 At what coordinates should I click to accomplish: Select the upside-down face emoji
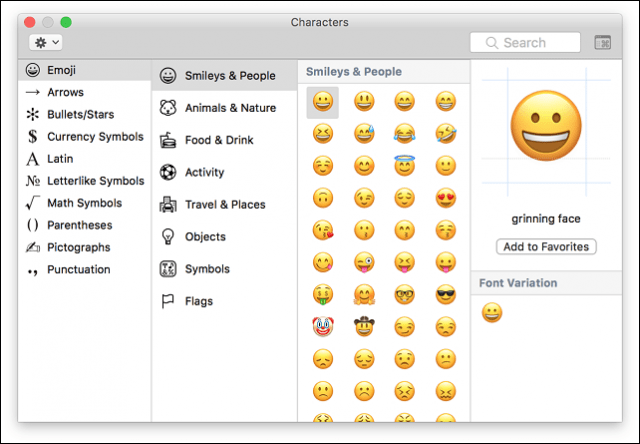pyautogui.click(x=323, y=198)
